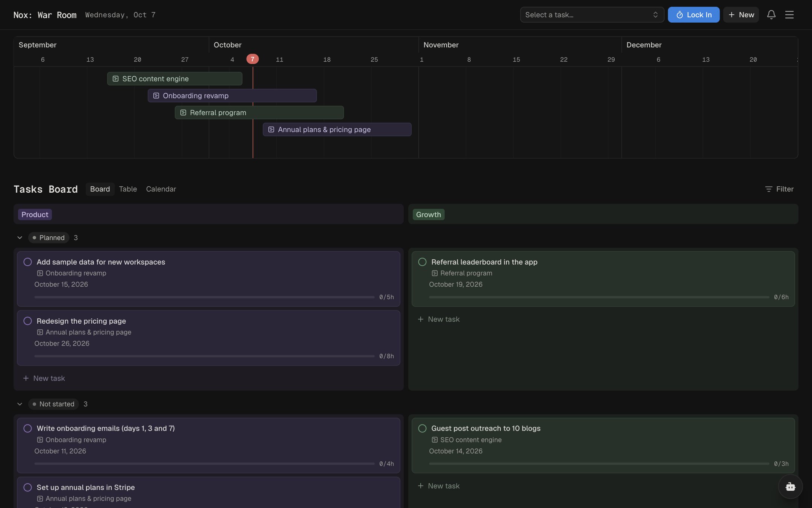Check off Referral leaderboard in the app
Viewport: 812px width, 508px height.
point(422,262)
